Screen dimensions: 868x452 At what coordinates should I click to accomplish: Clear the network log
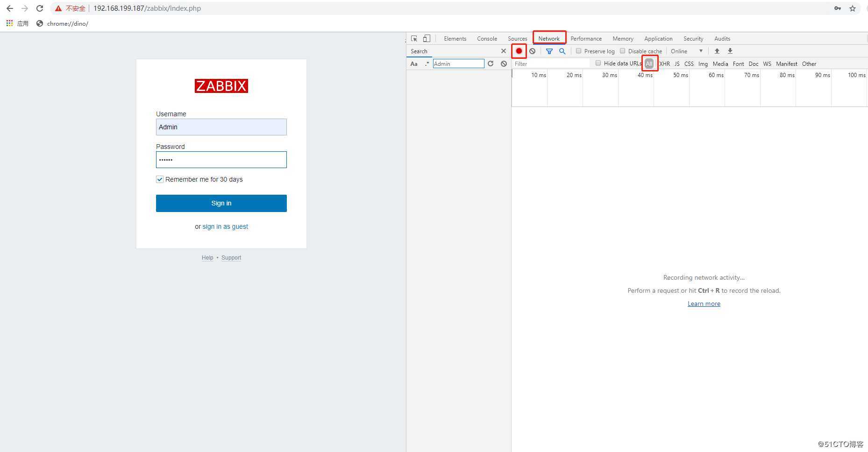[x=532, y=51]
